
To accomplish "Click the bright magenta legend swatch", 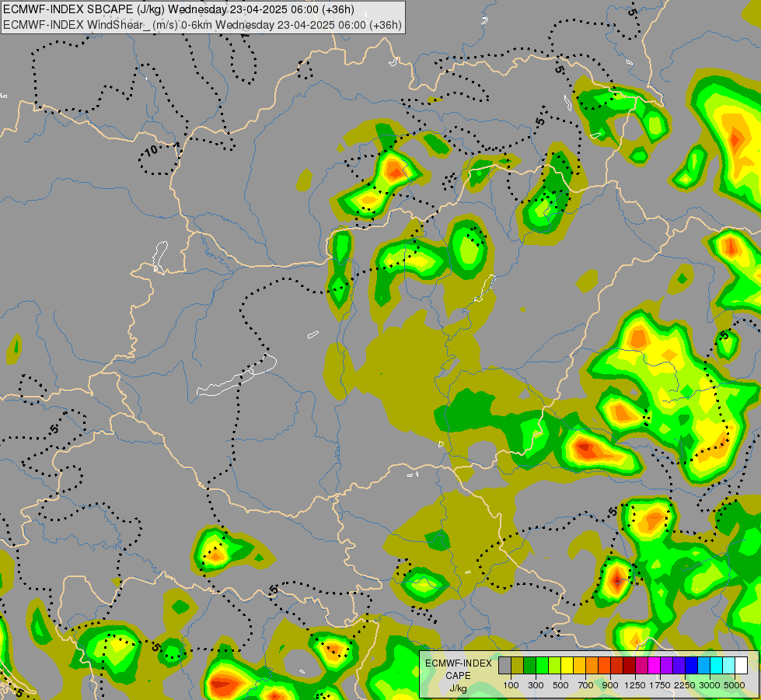I will (x=654, y=665).
